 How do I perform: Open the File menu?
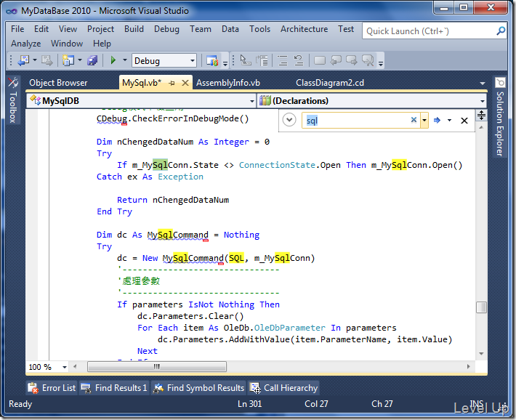17,29
